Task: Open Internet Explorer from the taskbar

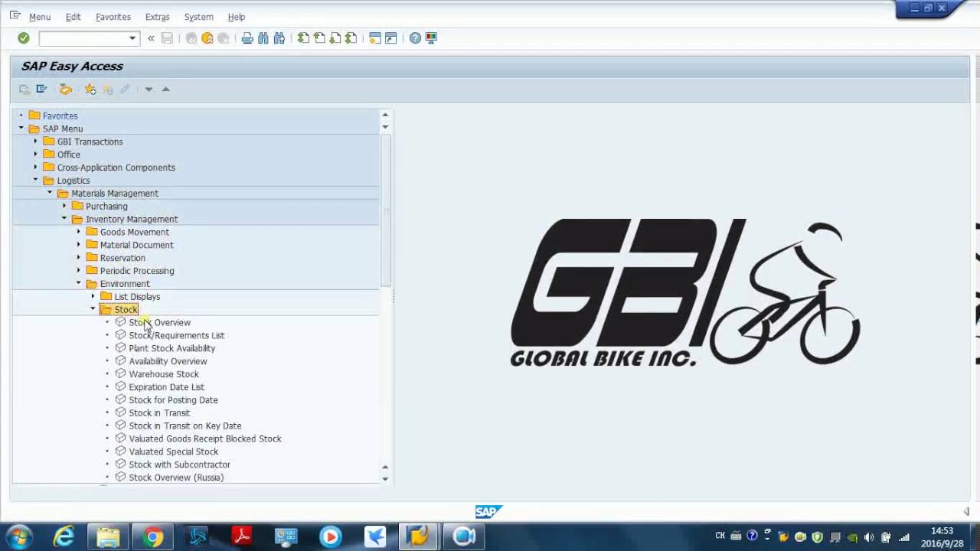Action: [x=64, y=536]
